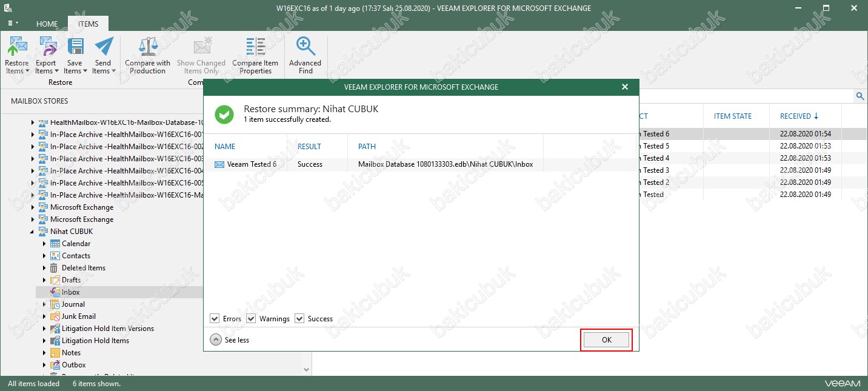Select first Microsoft Exchange mailbox entry
Viewport: 868px width, 391px height.
[82, 207]
